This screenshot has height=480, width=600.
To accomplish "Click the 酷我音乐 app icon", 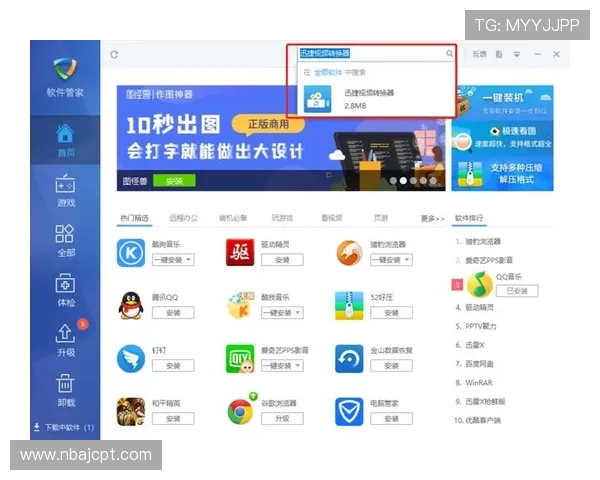I will (x=240, y=305).
